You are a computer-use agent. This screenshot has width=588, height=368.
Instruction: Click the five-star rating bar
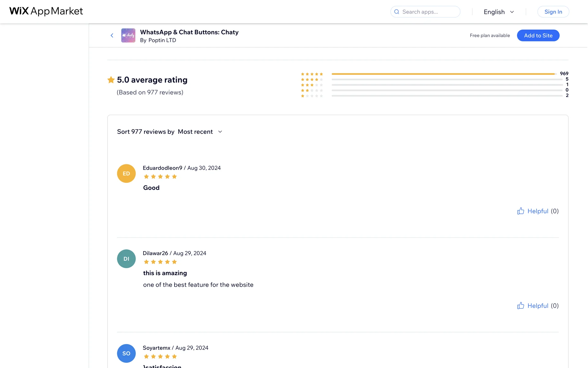pos(444,74)
